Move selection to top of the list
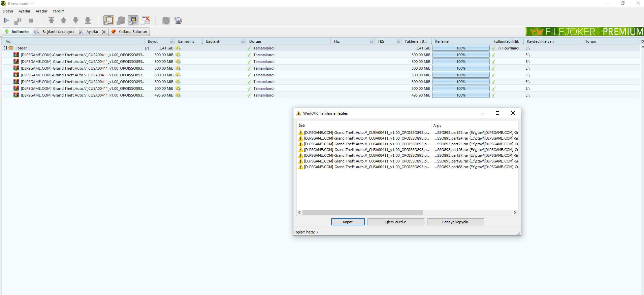644x295 pixels. pos(52,21)
